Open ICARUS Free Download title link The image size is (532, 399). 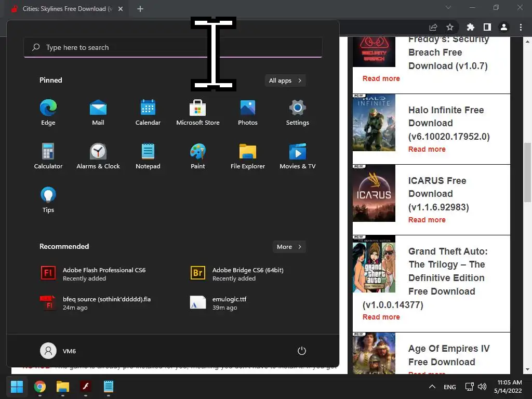point(438,194)
